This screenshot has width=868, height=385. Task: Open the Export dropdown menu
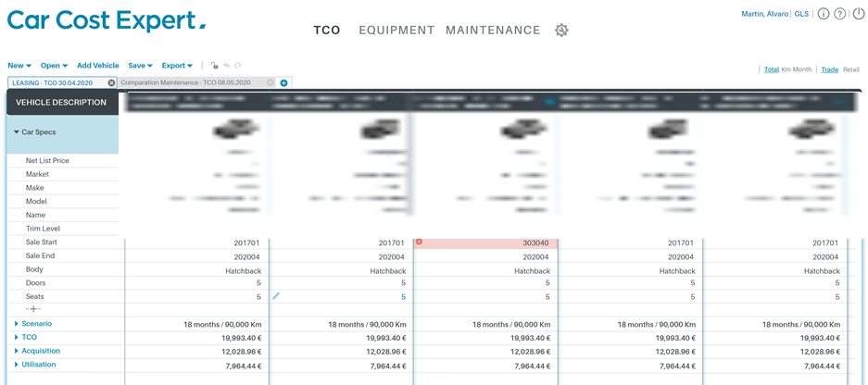pos(177,66)
